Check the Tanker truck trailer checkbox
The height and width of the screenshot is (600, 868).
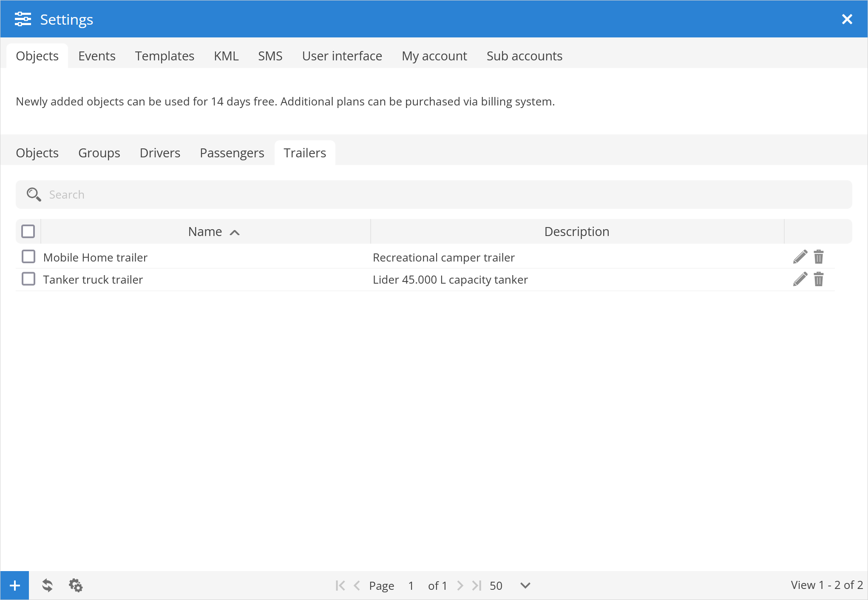click(28, 279)
